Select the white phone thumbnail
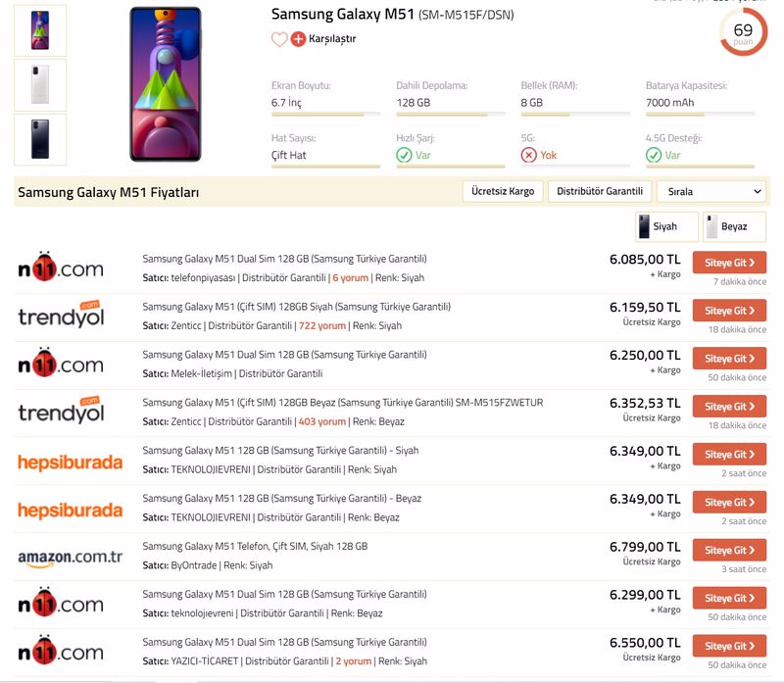 pos(40,84)
